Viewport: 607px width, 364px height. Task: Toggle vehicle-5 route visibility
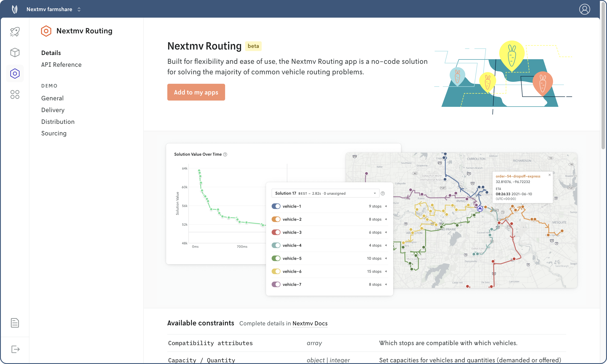276,258
